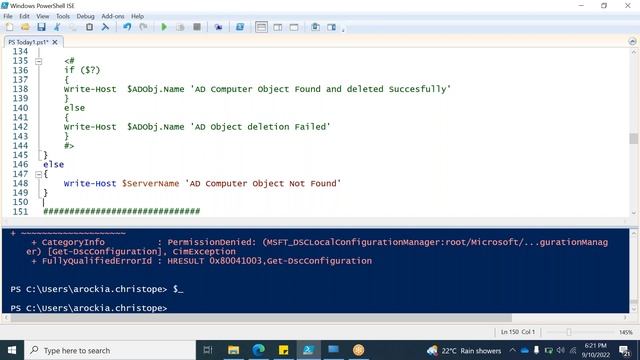Collapse the else block at line 147

38,174
